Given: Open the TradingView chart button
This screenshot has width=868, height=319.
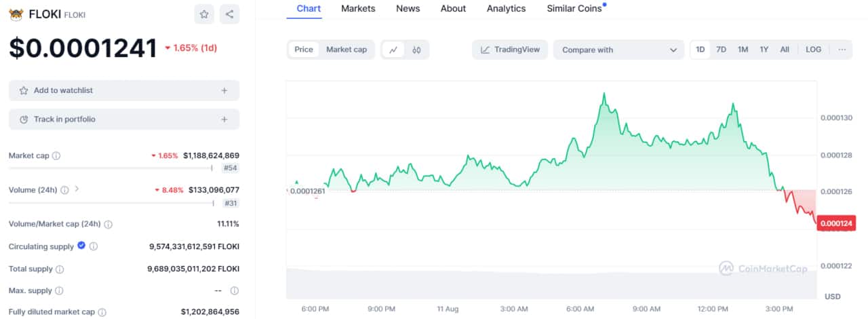Looking at the screenshot, I should coord(510,50).
